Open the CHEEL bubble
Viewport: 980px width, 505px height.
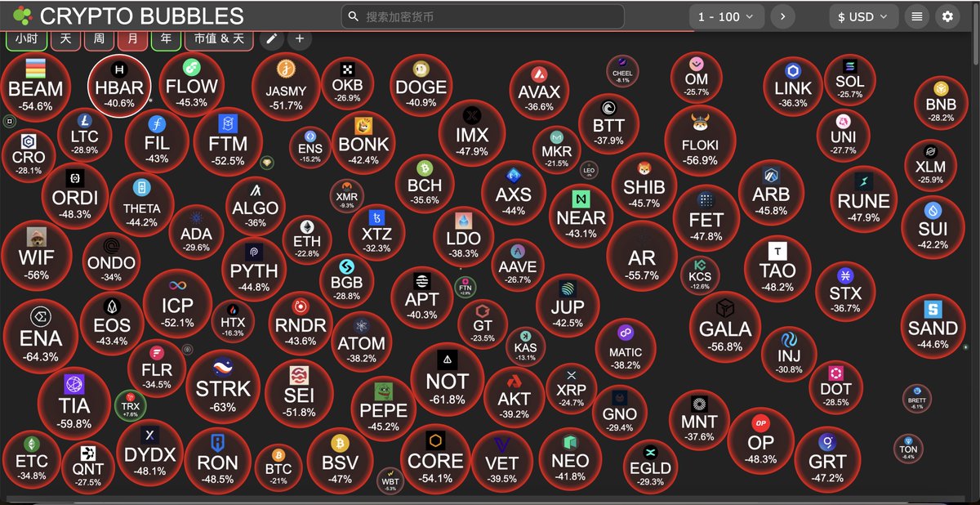point(621,71)
